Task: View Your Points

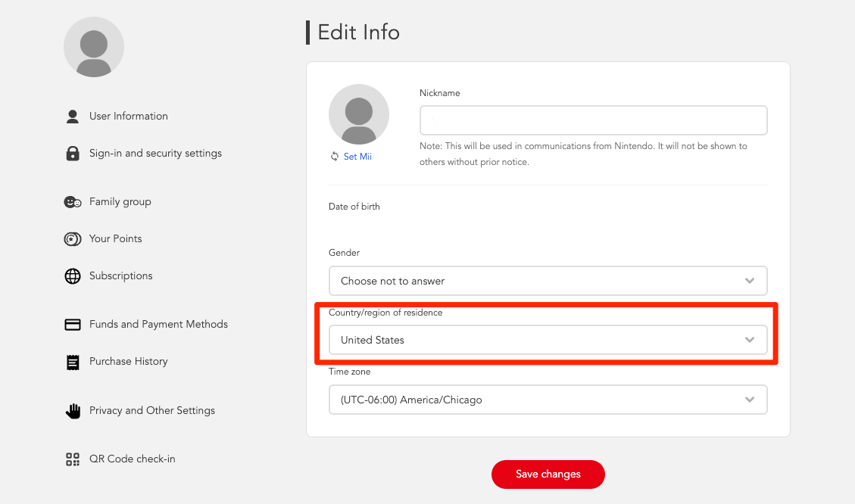Action: point(116,238)
